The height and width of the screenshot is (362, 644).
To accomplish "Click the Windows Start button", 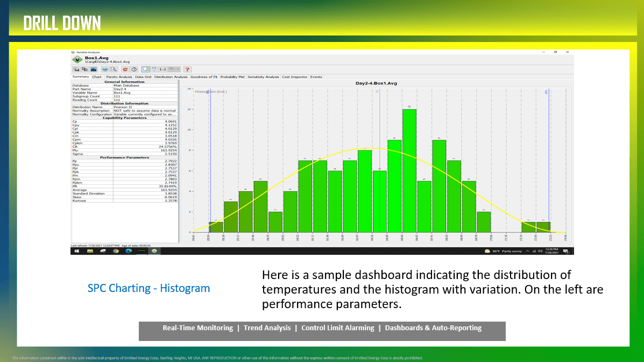I will (x=77, y=251).
